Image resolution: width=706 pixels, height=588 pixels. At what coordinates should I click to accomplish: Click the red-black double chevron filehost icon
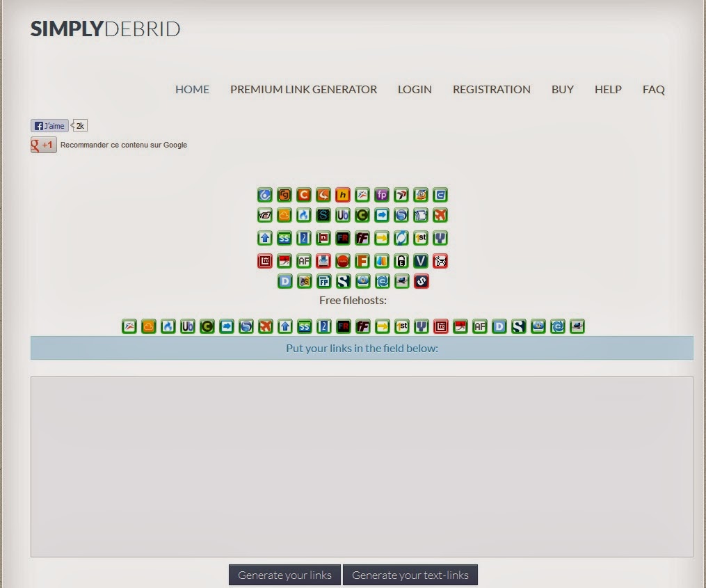click(401, 195)
